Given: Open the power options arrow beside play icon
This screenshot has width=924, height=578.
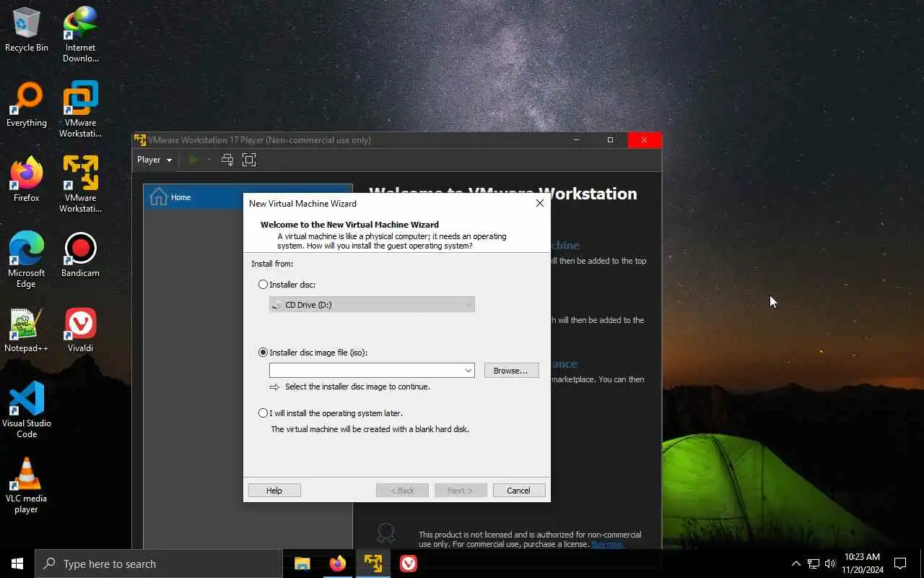Looking at the screenshot, I should pyautogui.click(x=209, y=160).
